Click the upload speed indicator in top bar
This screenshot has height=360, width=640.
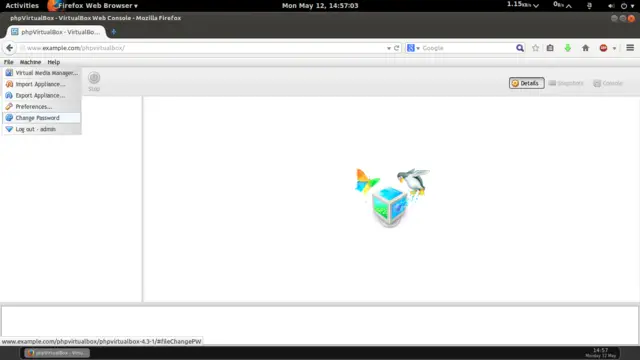pyautogui.click(x=562, y=5)
